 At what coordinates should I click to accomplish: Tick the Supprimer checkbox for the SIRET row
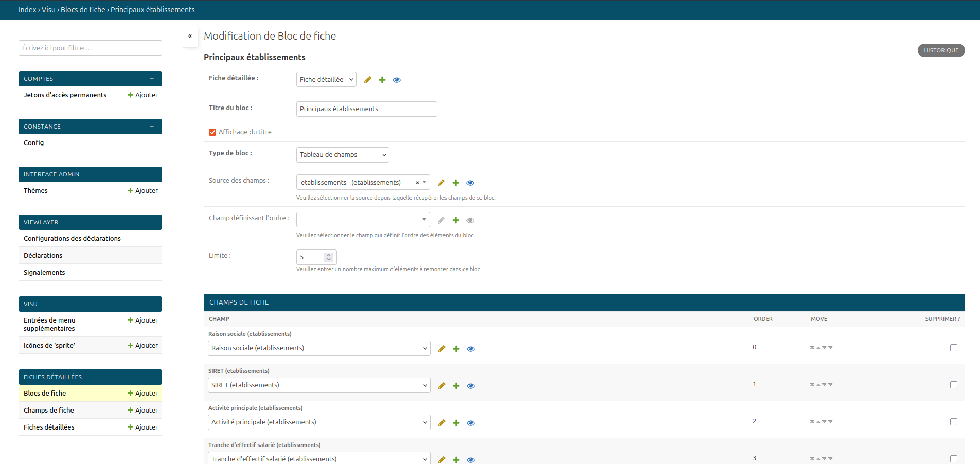pyautogui.click(x=954, y=385)
